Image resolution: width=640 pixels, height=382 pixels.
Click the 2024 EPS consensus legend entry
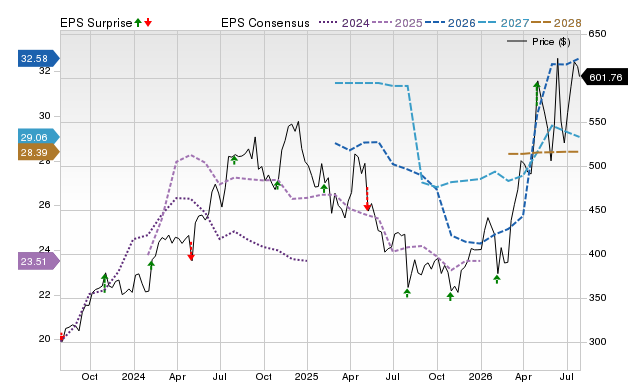[x=344, y=23]
